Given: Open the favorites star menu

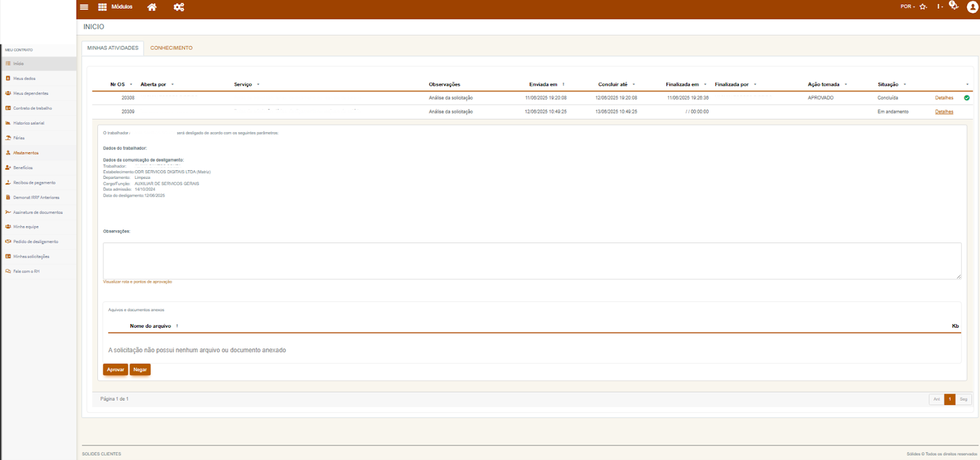Looking at the screenshot, I should (x=923, y=7).
